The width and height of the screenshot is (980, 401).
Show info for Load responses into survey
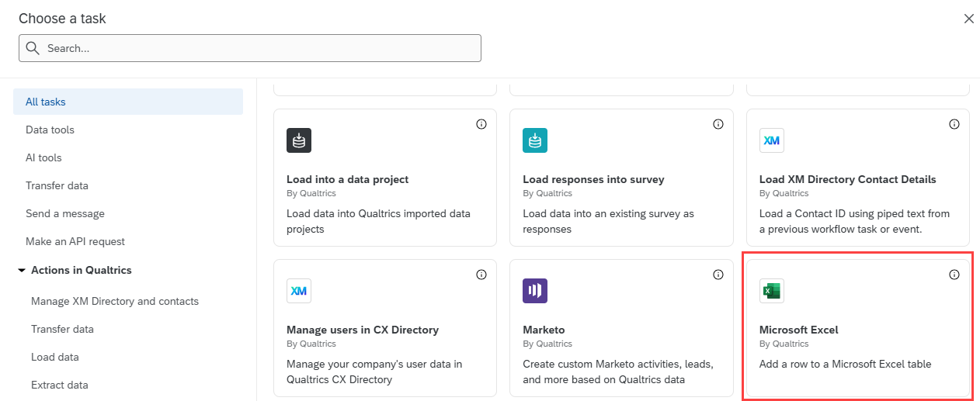pyautogui.click(x=718, y=124)
